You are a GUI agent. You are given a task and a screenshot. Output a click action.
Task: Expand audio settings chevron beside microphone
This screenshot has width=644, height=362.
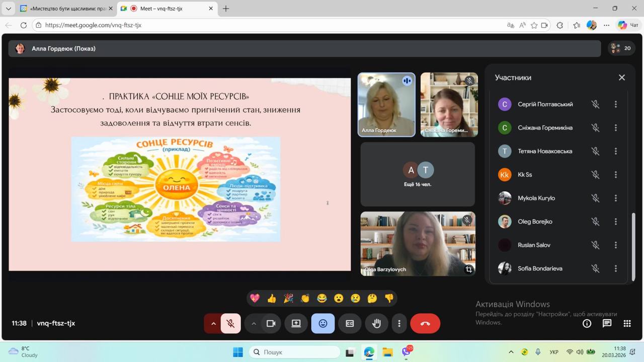[213, 323]
